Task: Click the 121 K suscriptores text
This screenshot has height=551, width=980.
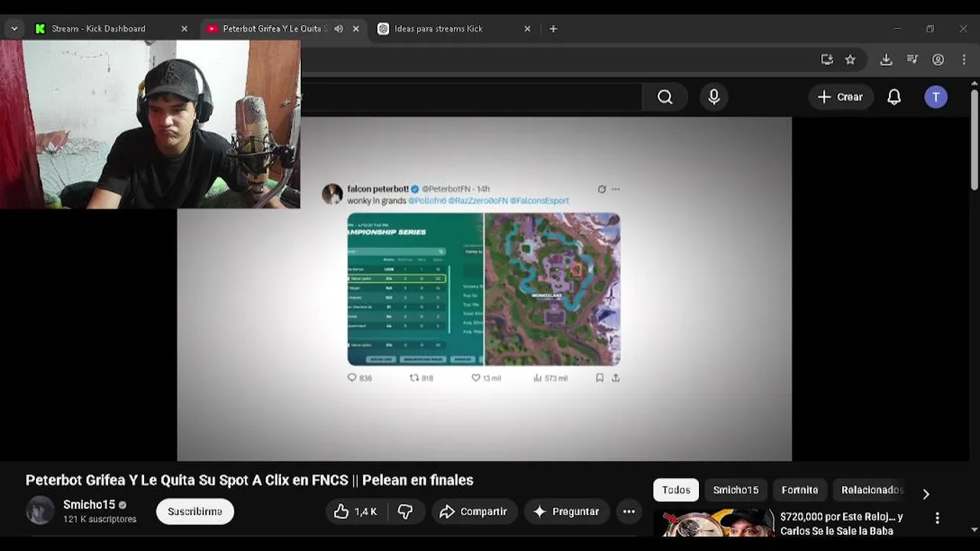Action: click(x=100, y=519)
